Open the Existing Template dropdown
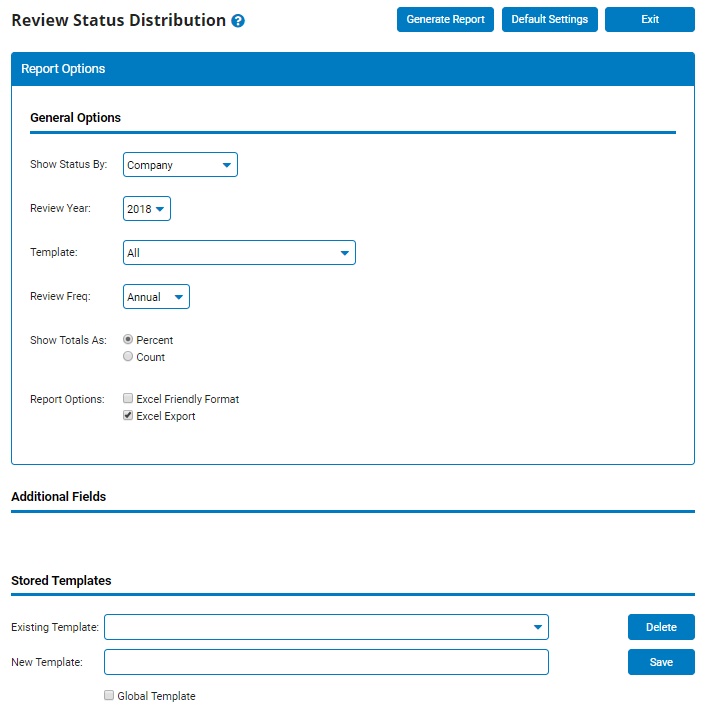 click(x=326, y=627)
